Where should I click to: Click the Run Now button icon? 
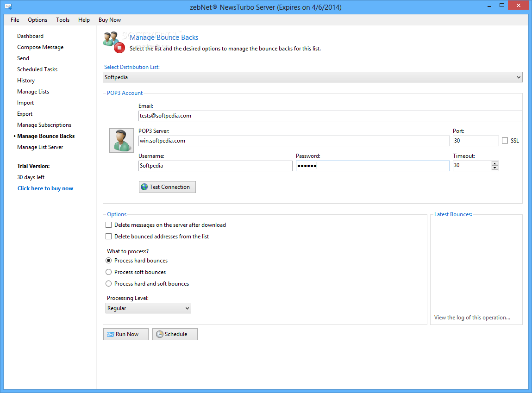click(110, 334)
